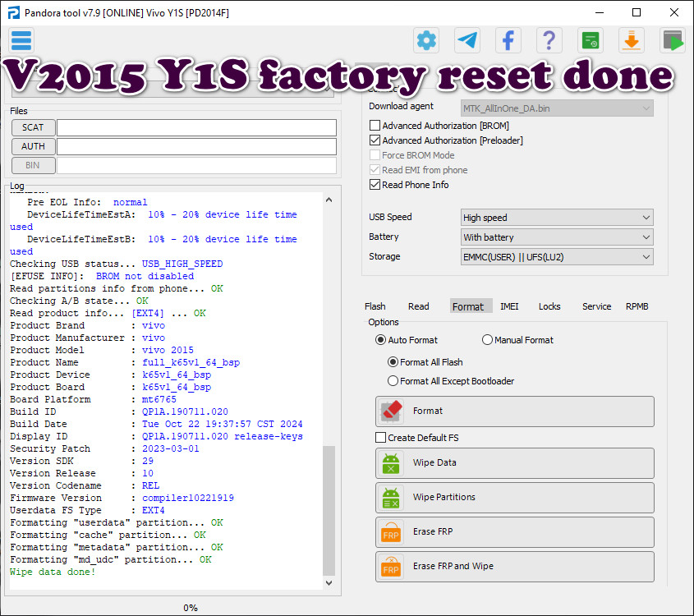The image size is (694, 616).
Task: Click the red eraser Format icon
Action: point(391,411)
